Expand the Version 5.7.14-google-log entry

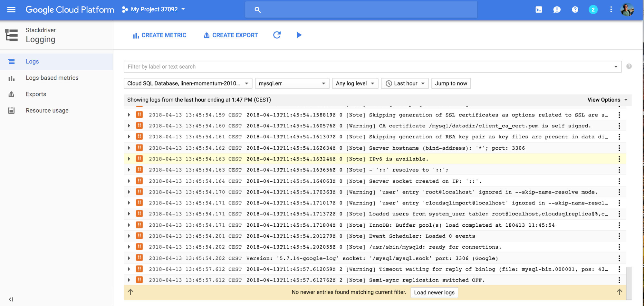[x=129, y=258]
